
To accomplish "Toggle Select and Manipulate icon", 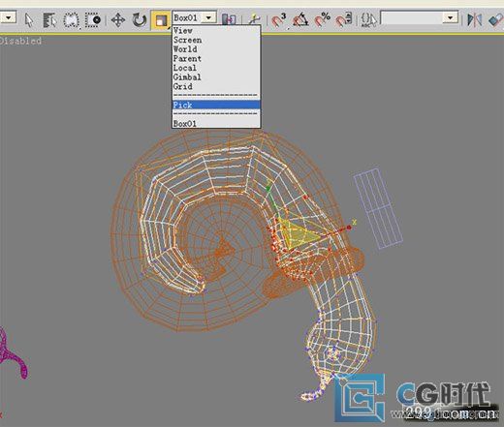I will (254, 19).
